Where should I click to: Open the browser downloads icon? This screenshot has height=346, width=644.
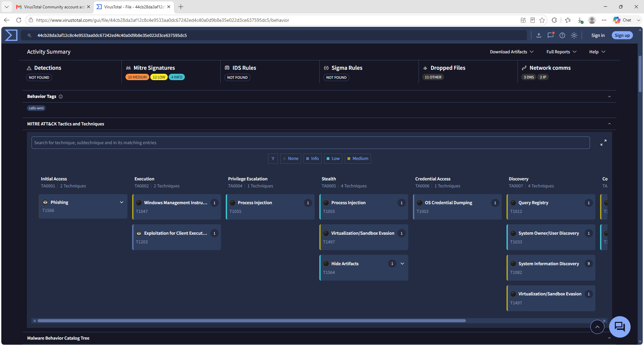580,20
